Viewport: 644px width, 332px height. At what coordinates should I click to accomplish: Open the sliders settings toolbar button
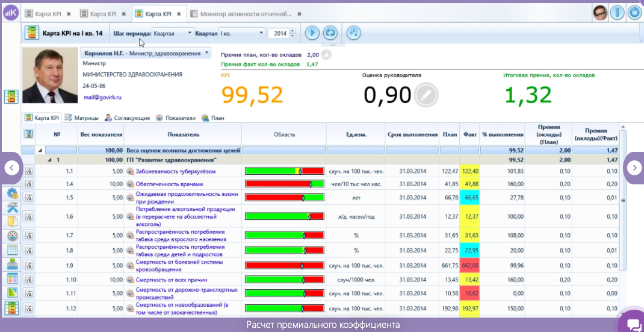(354, 33)
